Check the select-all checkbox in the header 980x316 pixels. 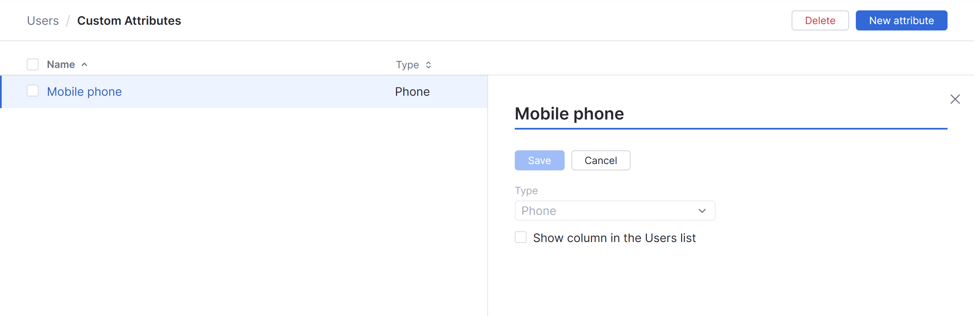click(x=33, y=64)
